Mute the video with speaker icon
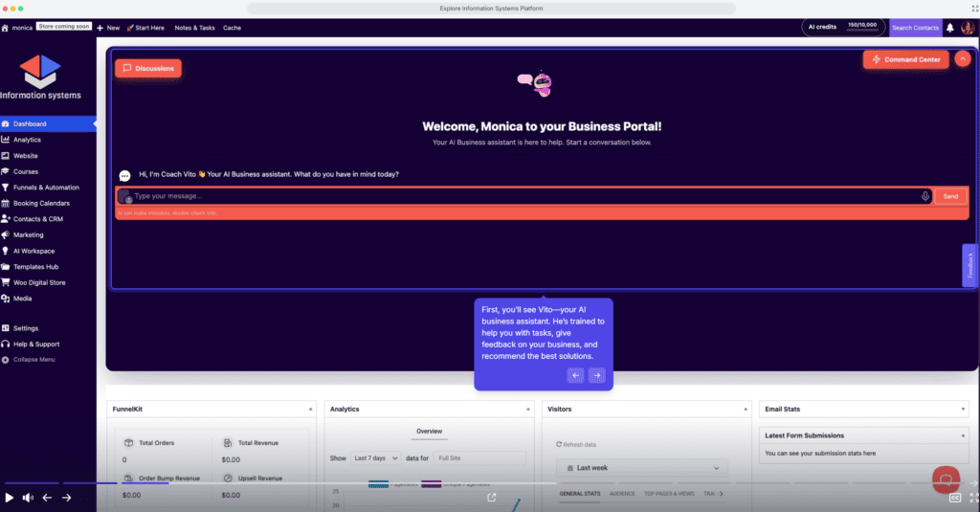 (x=28, y=498)
